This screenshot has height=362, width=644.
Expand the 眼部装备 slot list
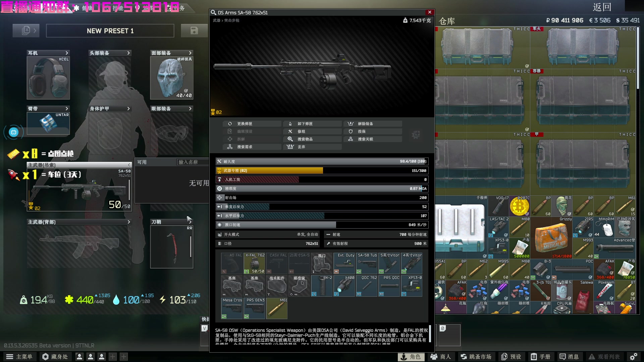pos(190,109)
